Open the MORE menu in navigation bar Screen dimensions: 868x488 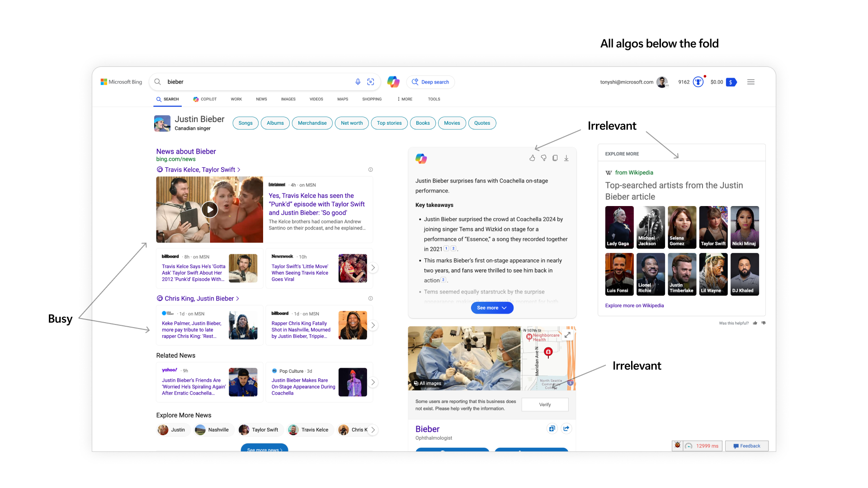(x=405, y=99)
